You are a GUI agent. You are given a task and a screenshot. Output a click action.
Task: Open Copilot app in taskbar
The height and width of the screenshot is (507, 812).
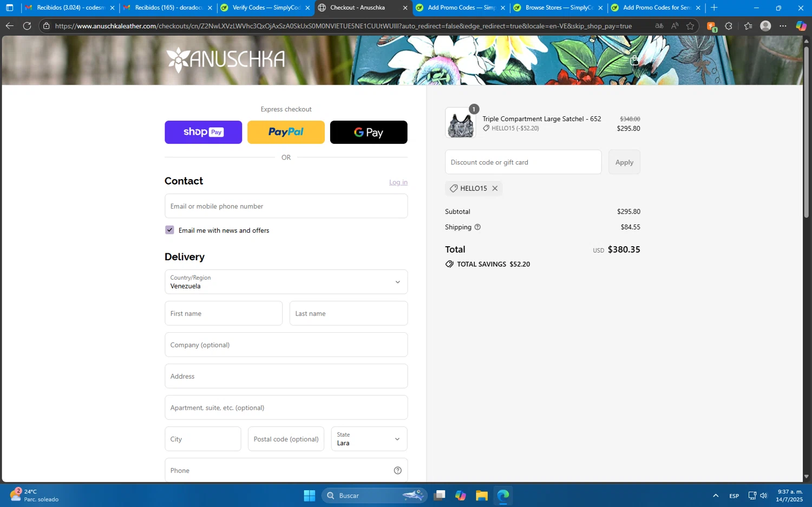(461, 496)
